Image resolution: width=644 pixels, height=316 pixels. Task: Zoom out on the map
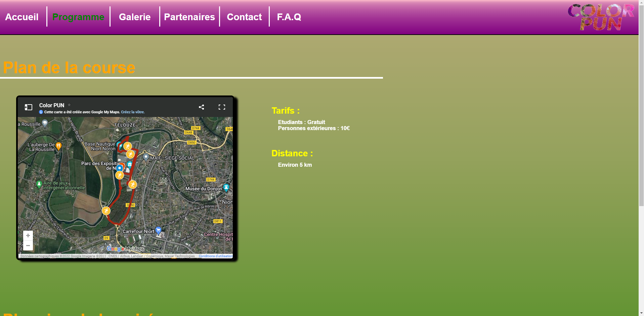click(x=28, y=246)
